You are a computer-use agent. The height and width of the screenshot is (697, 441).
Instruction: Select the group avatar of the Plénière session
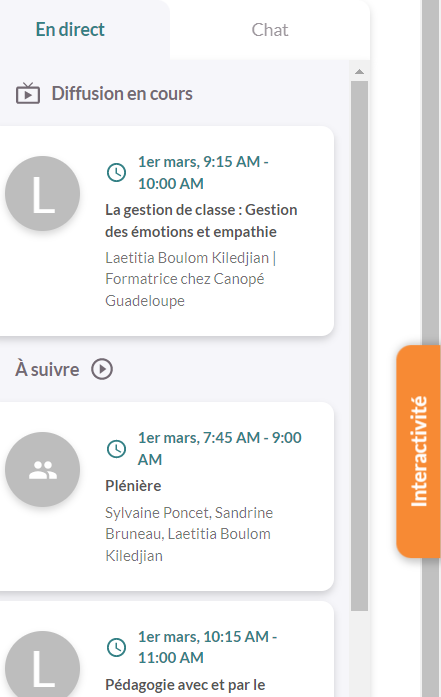pyautogui.click(x=43, y=469)
